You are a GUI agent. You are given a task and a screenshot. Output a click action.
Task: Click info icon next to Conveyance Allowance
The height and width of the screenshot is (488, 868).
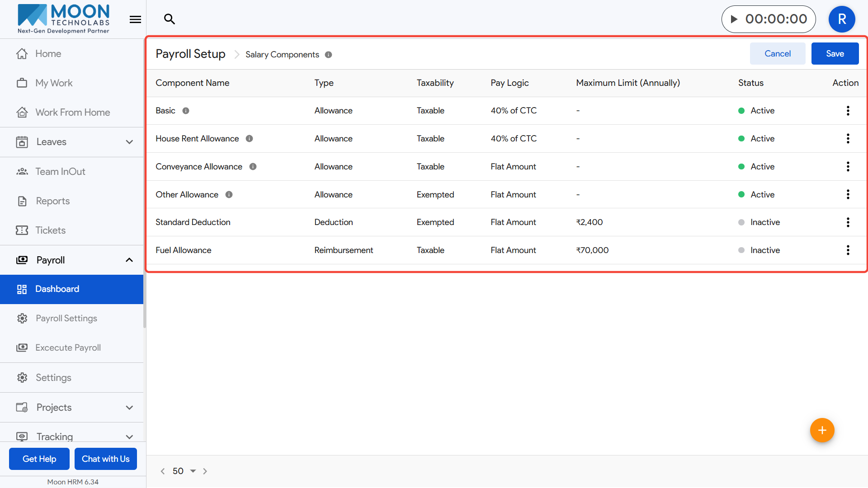253,167
